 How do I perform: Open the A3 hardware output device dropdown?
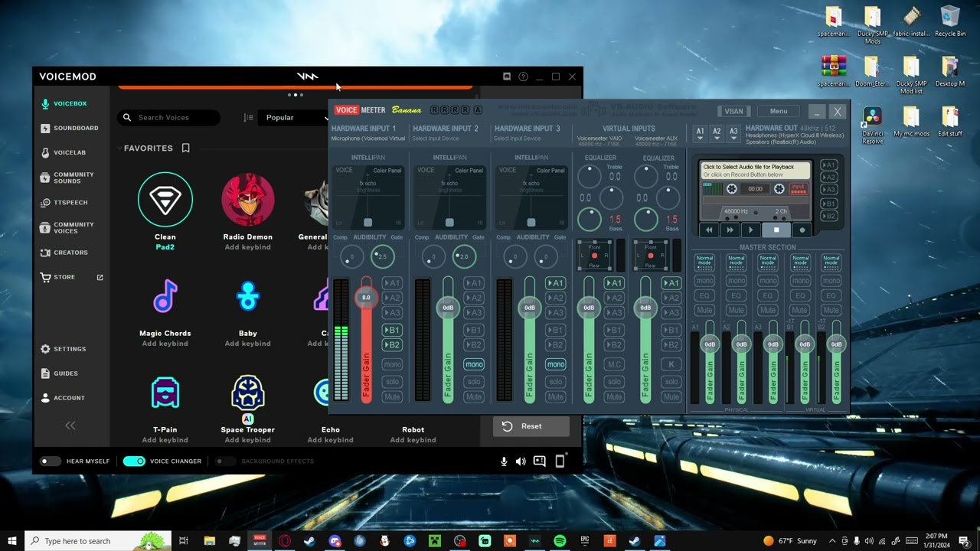[x=733, y=134]
